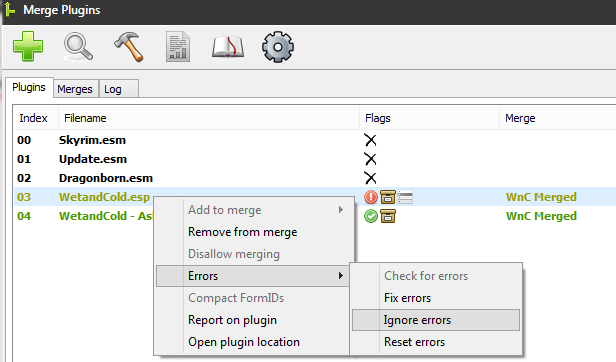Click WnC Merged label on row 04
This screenshot has width=616, height=362.
coord(541,216)
